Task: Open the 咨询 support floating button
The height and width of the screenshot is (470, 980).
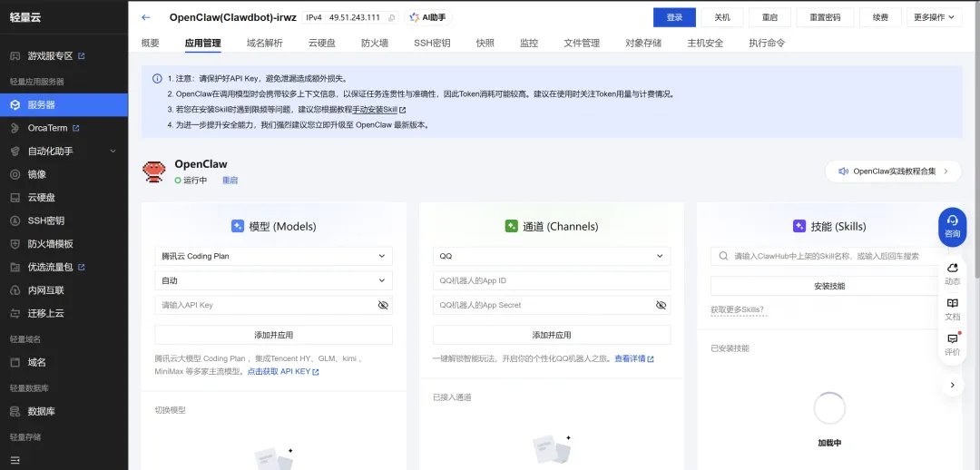Action: click(952, 227)
